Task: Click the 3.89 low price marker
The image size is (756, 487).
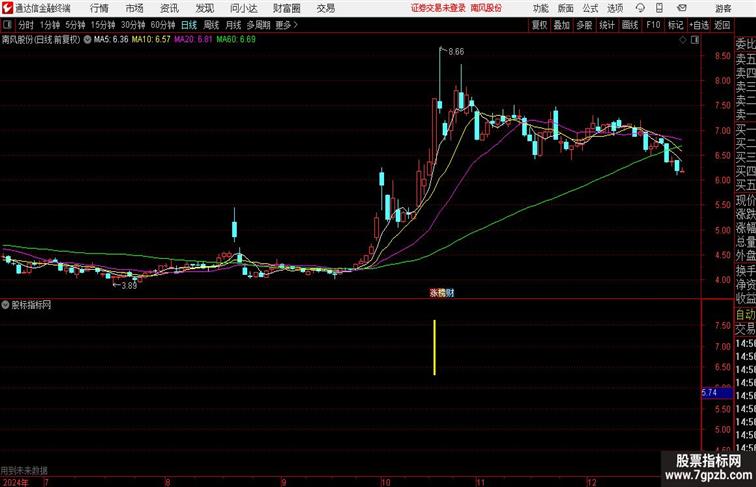Action: [x=129, y=285]
